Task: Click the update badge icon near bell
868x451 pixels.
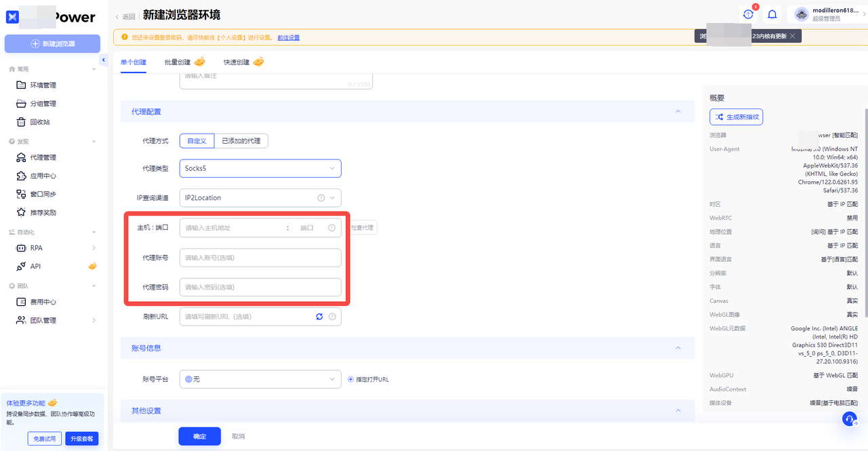Action: (749, 14)
